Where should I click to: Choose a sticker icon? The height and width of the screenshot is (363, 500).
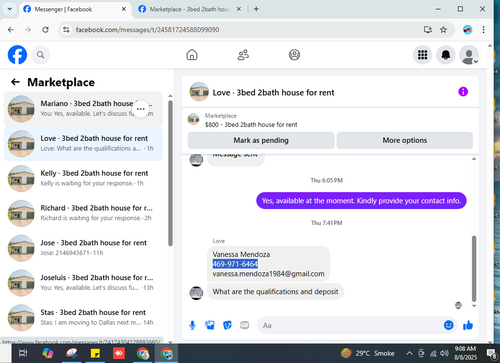coord(227,325)
